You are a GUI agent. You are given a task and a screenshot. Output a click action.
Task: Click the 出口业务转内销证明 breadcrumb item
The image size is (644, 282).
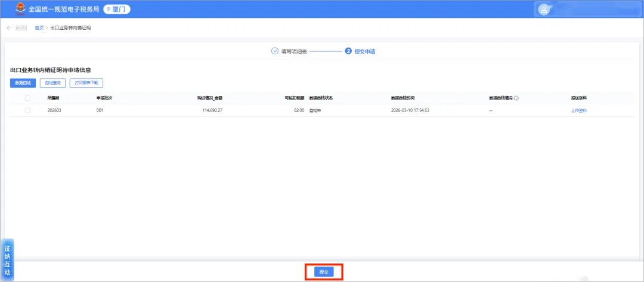(70, 28)
